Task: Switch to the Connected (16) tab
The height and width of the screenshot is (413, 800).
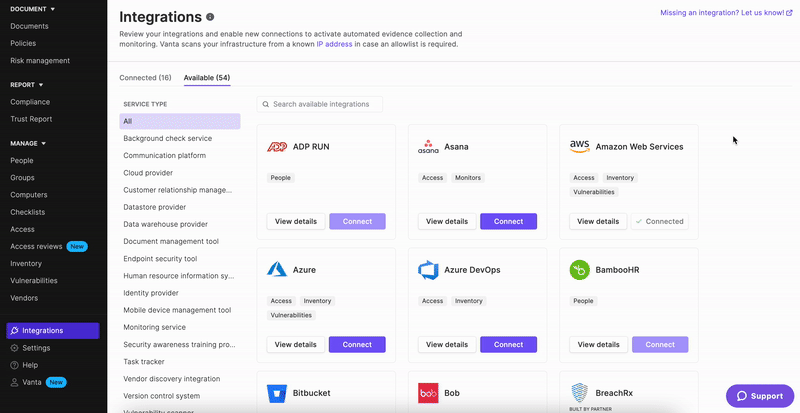Action: tap(145, 78)
